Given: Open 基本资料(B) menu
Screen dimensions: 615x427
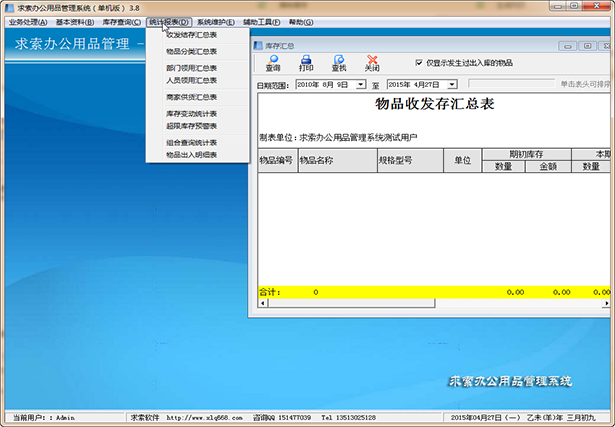Looking at the screenshot, I should 75,22.
